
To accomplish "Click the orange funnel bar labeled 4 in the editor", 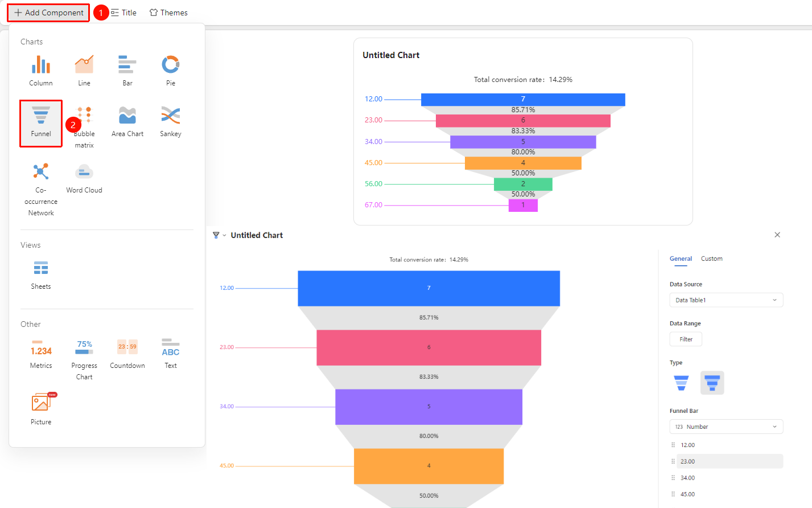I will coord(429,466).
